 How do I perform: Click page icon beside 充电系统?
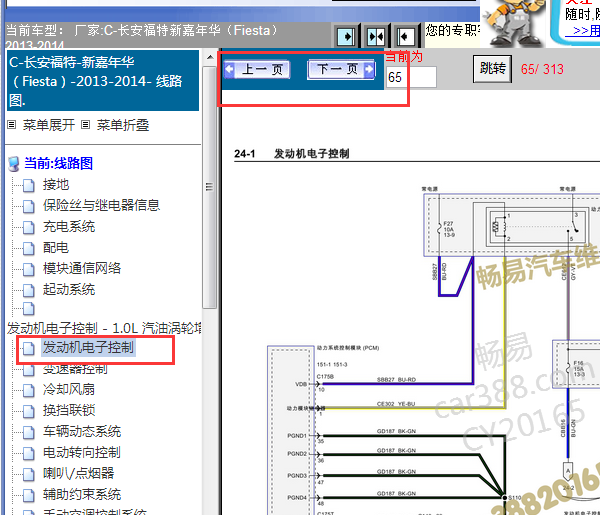(29, 227)
